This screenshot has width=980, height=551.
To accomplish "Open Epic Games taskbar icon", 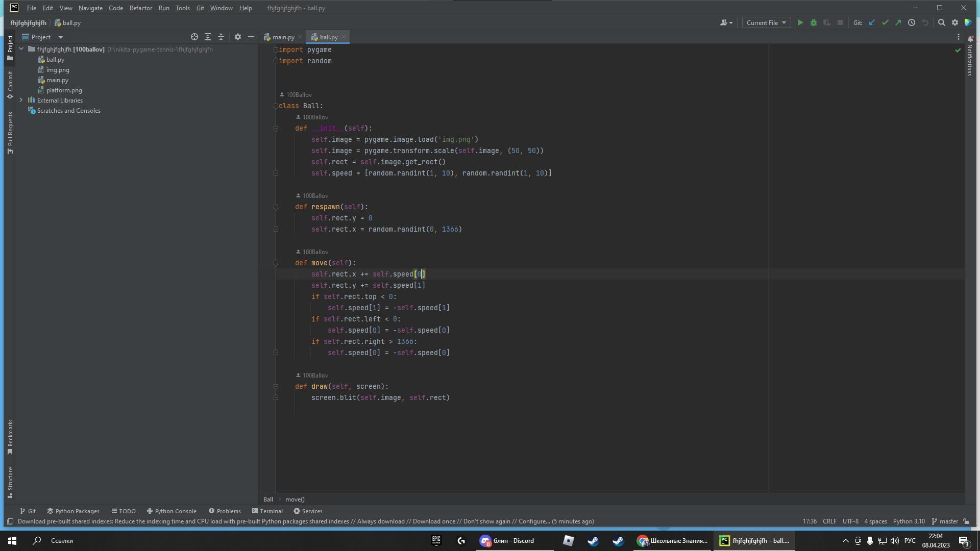I will point(436,541).
